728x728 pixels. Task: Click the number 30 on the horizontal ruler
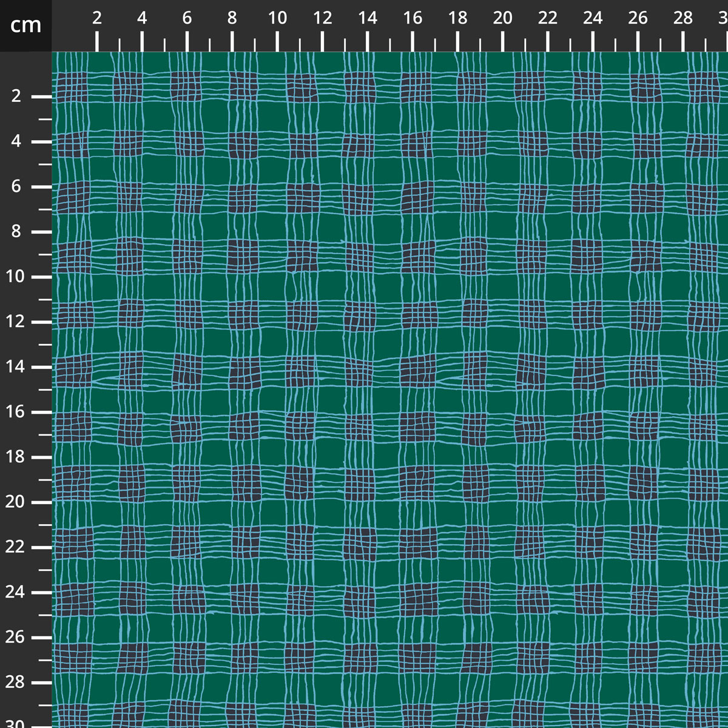pos(723,19)
